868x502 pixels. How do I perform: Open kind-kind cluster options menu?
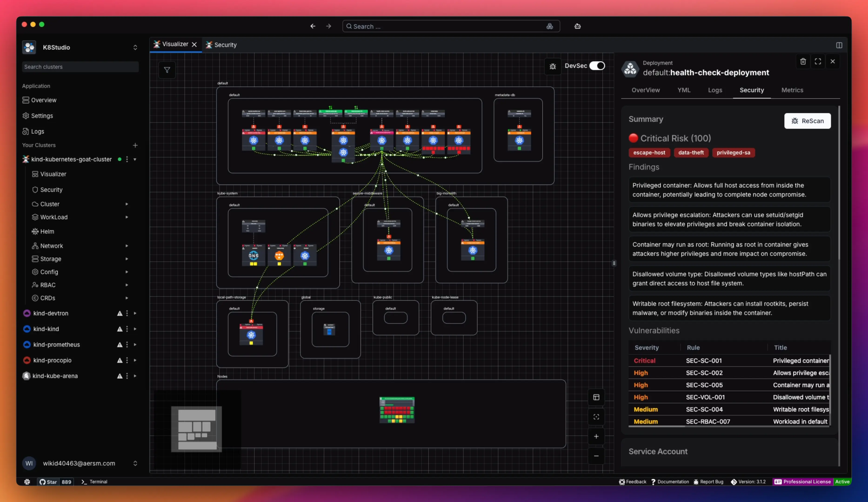(x=127, y=329)
